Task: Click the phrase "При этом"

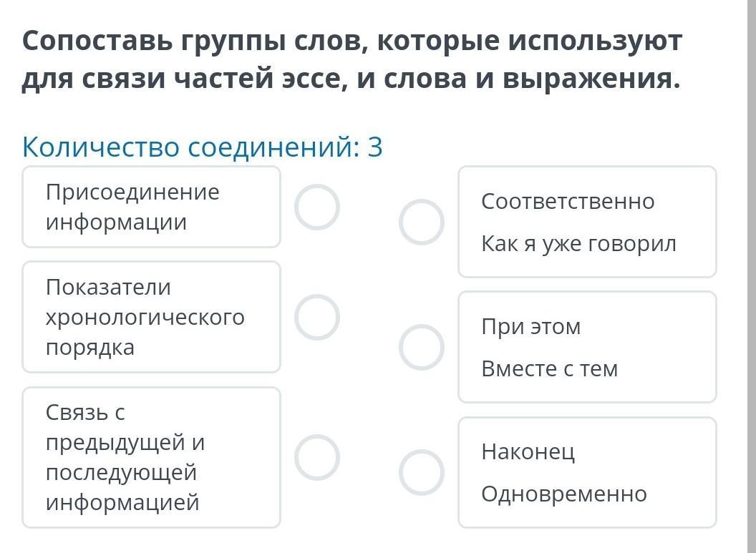Action: [x=530, y=327]
